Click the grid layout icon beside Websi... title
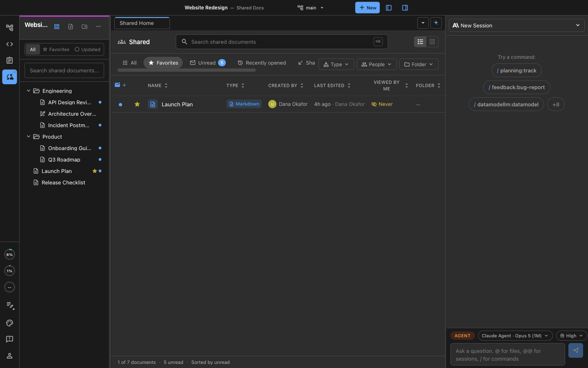Image resolution: width=588 pixels, height=368 pixels. click(x=57, y=27)
